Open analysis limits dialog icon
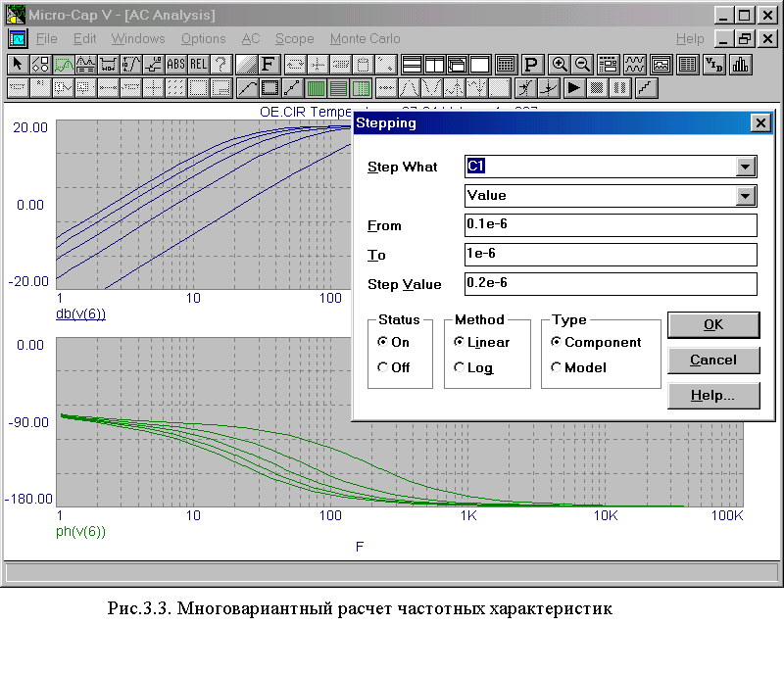 click(x=608, y=65)
